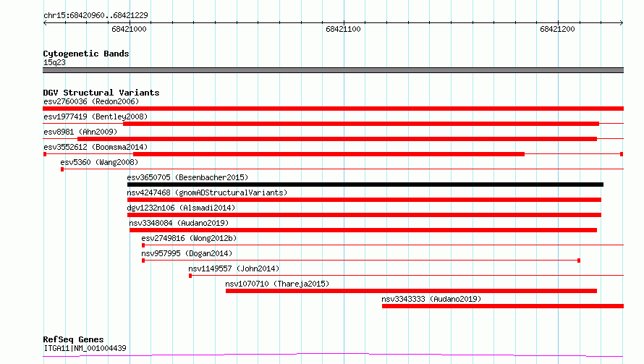
Task: Click the magenta ITGA11 gene line
Action: pyautogui.click(x=333, y=355)
